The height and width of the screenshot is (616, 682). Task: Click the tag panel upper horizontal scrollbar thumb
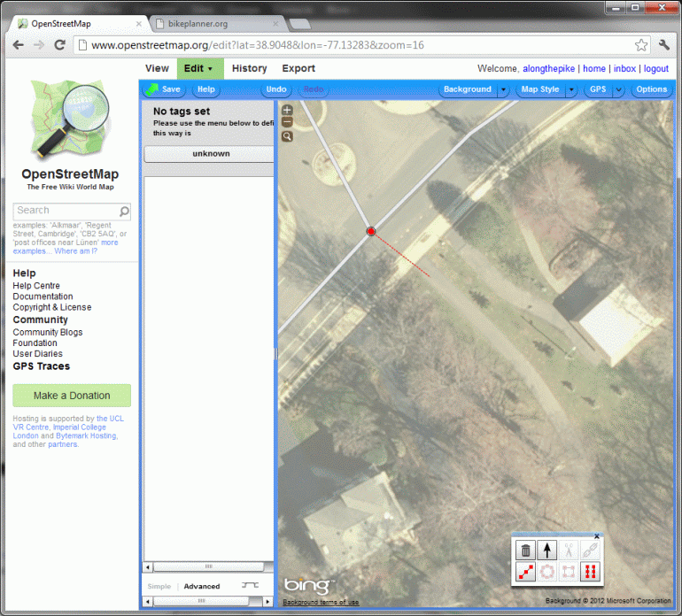pyautogui.click(x=208, y=566)
